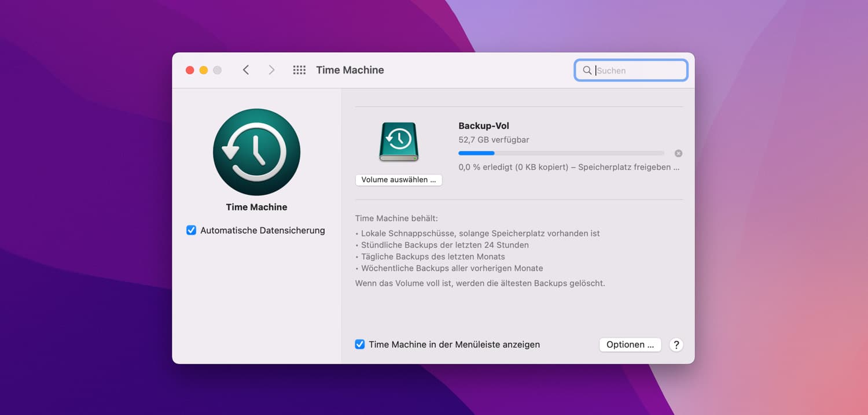This screenshot has height=415, width=868.
Task: Disable Automatische Datensicherung checkbox
Action: (192, 230)
